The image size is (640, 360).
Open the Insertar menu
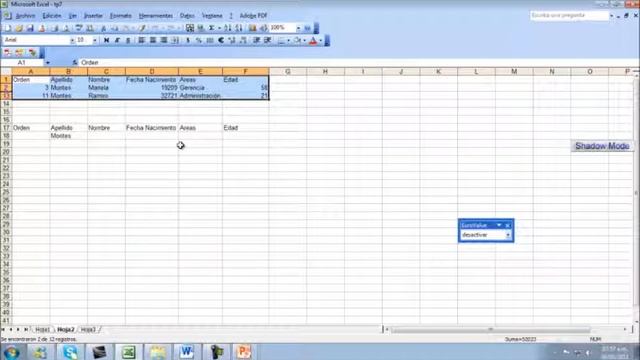(x=93, y=16)
